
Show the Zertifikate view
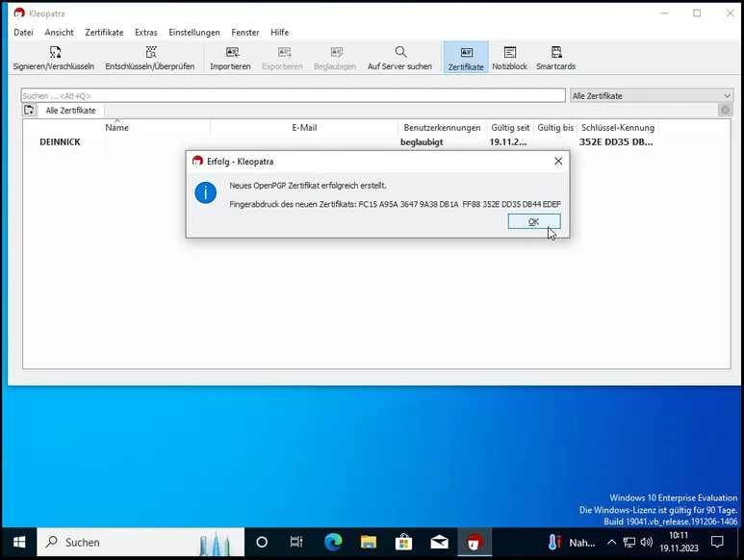tap(466, 58)
